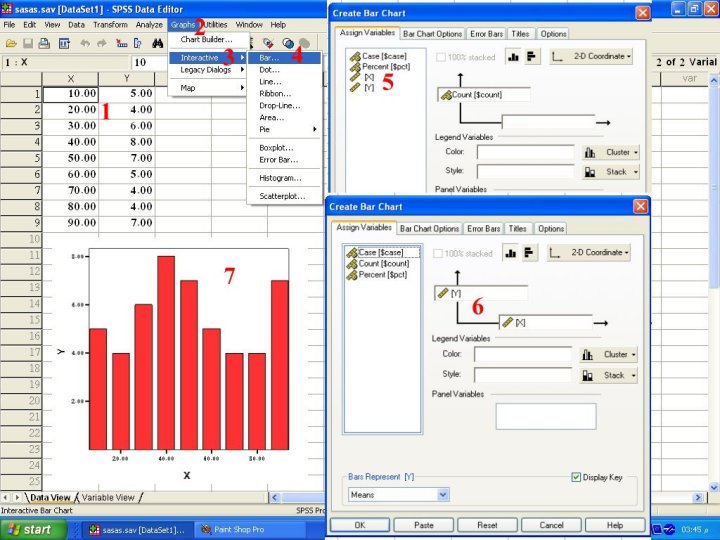Click the Paste button
This screenshot has height=540, width=720.
(x=423, y=525)
